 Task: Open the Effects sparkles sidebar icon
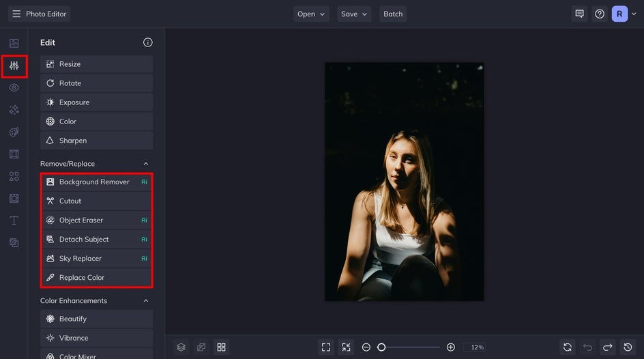point(14,110)
